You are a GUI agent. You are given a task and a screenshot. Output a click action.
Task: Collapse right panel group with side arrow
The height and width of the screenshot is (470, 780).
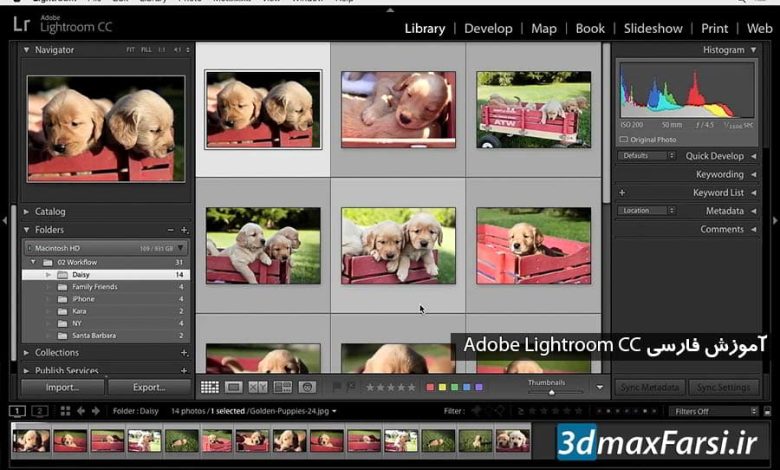(775, 220)
